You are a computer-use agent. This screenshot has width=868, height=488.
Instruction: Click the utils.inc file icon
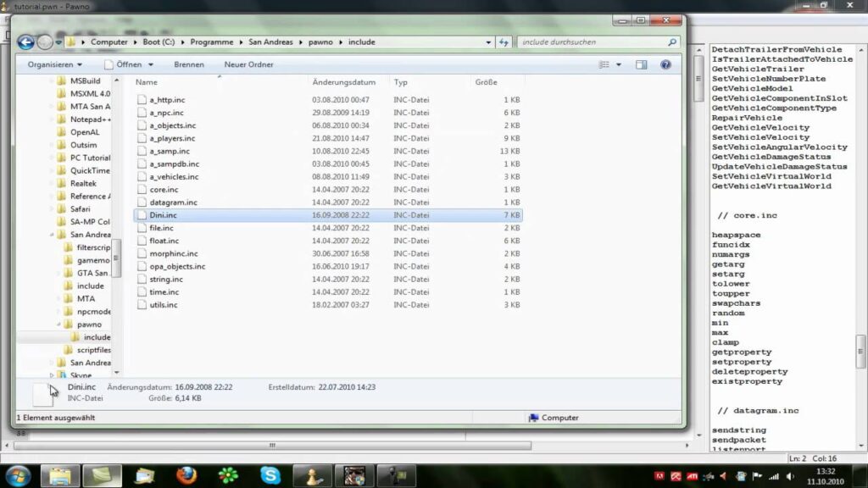(x=142, y=304)
